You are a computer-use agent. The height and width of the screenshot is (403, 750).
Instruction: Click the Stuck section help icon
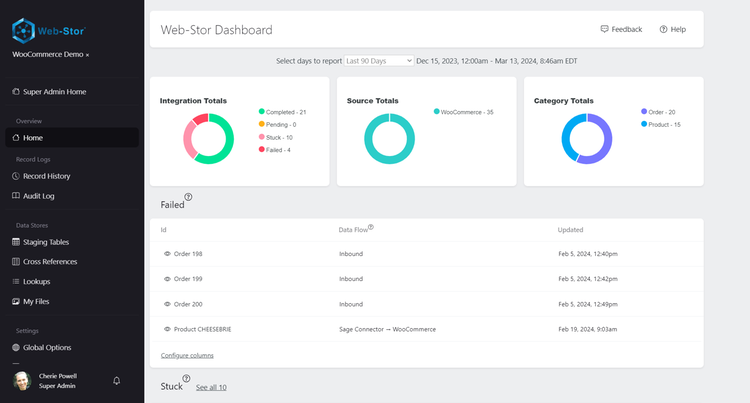pyautogui.click(x=186, y=379)
